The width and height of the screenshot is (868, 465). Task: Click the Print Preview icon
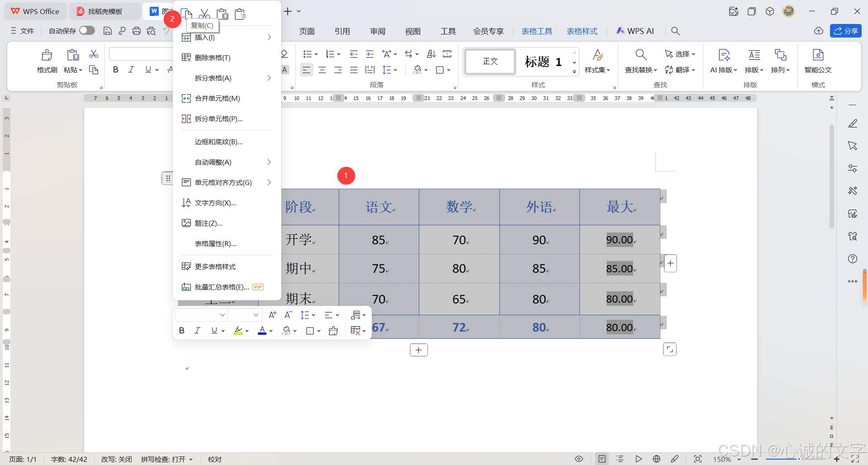click(x=151, y=31)
